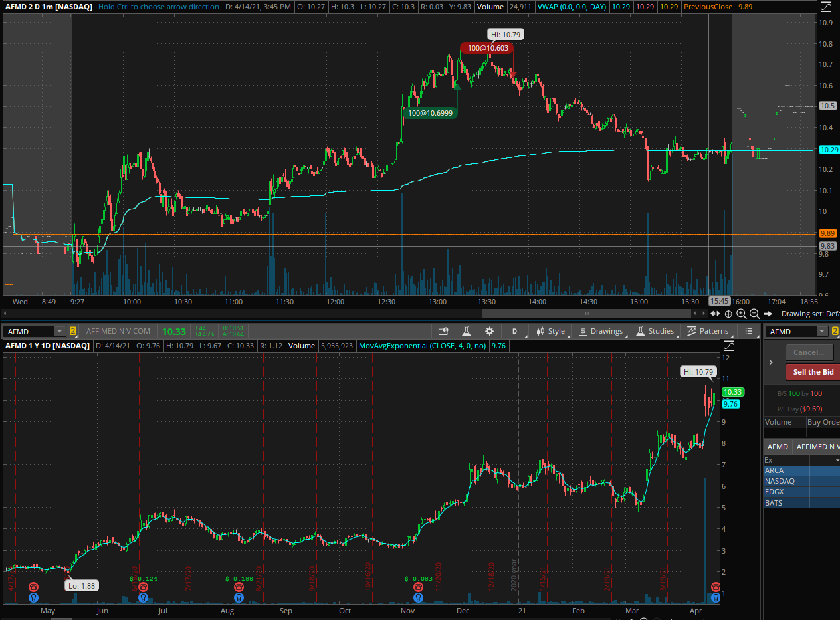Click the flask quick study icon
Screen dimensions: 840x620
pos(467,331)
